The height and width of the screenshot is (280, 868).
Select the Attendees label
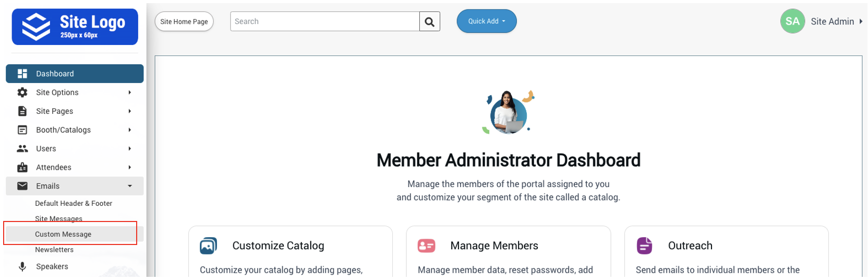54,167
